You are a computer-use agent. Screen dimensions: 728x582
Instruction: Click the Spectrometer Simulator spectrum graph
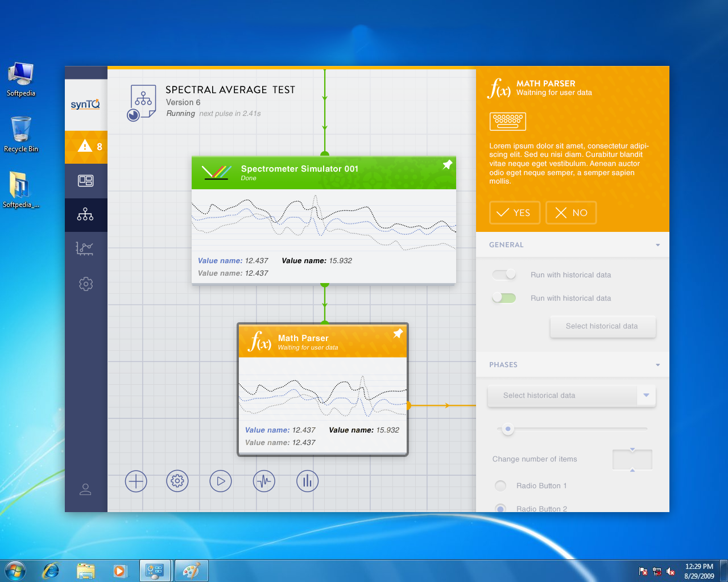tap(324, 222)
